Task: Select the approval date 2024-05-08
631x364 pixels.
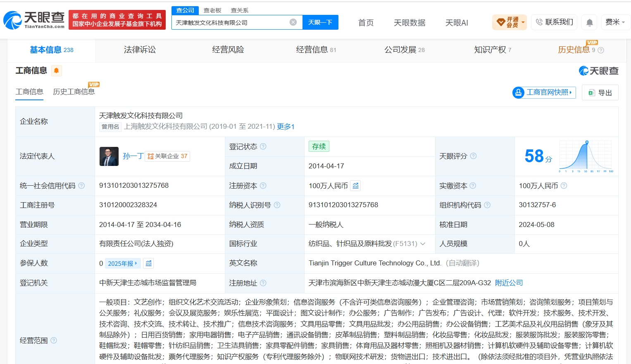Action: (536, 225)
